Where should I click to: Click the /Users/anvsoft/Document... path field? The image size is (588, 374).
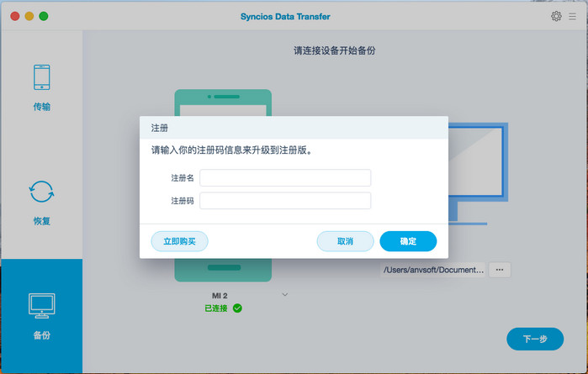(x=432, y=270)
